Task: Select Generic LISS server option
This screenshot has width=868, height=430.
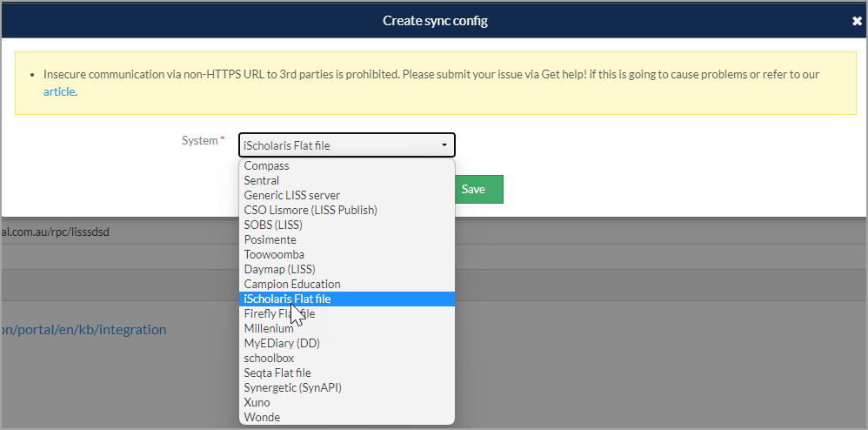Action: [x=347, y=196]
